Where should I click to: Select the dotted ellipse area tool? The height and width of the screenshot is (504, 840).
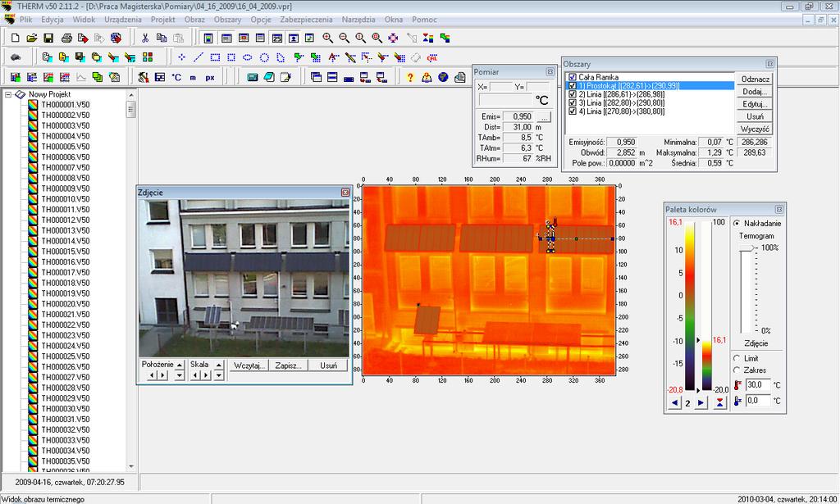[248, 57]
